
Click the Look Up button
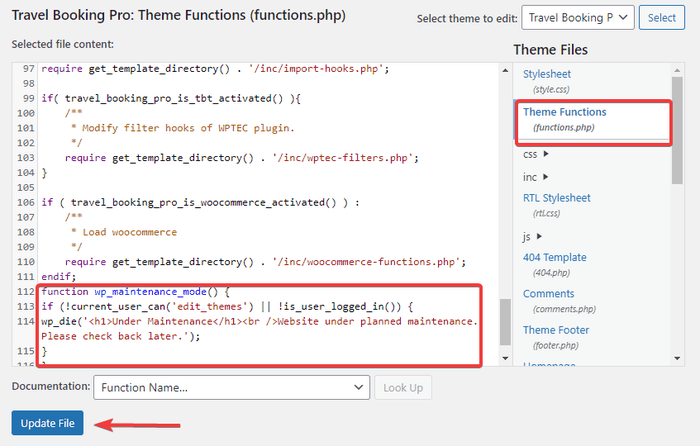(403, 387)
